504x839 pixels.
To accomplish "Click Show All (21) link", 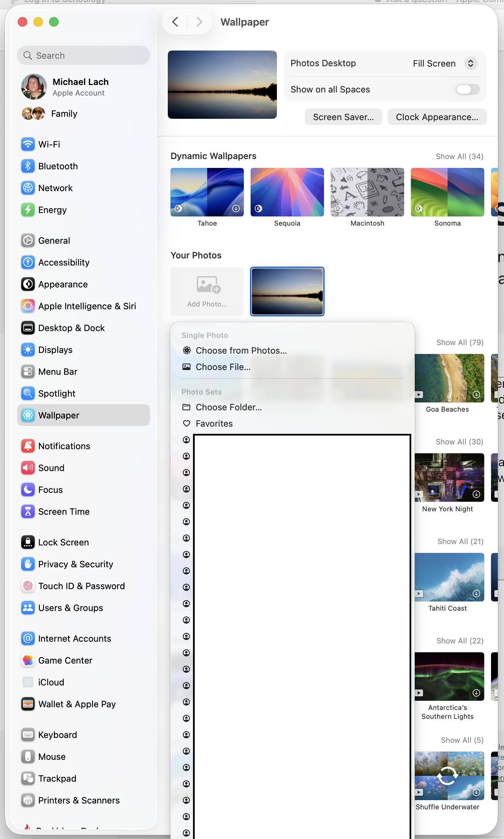I will click(460, 541).
